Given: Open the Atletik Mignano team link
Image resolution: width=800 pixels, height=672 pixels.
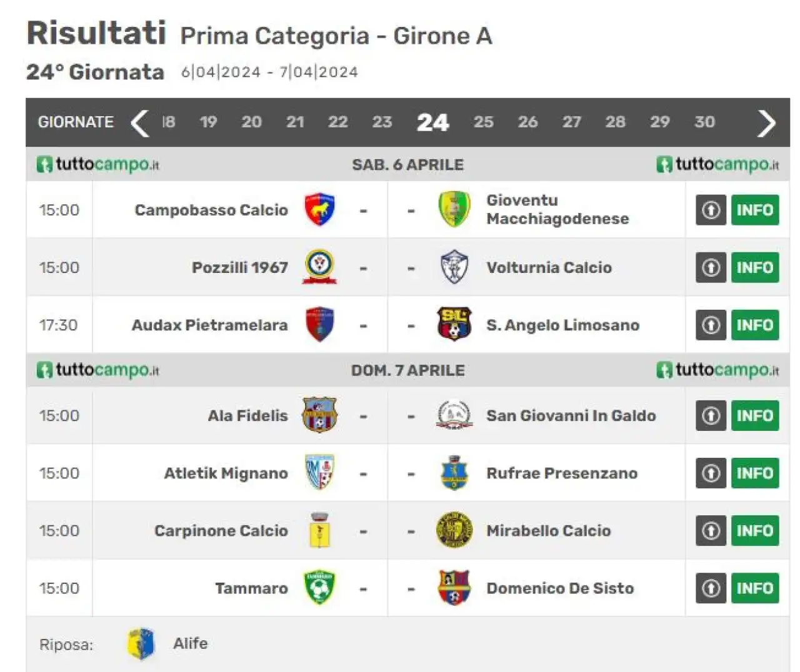Looking at the screenshot, I should (226, 473).
